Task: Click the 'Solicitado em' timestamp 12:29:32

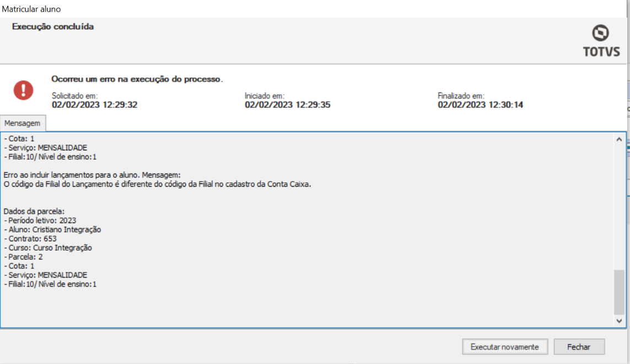Action: (94, 105)
